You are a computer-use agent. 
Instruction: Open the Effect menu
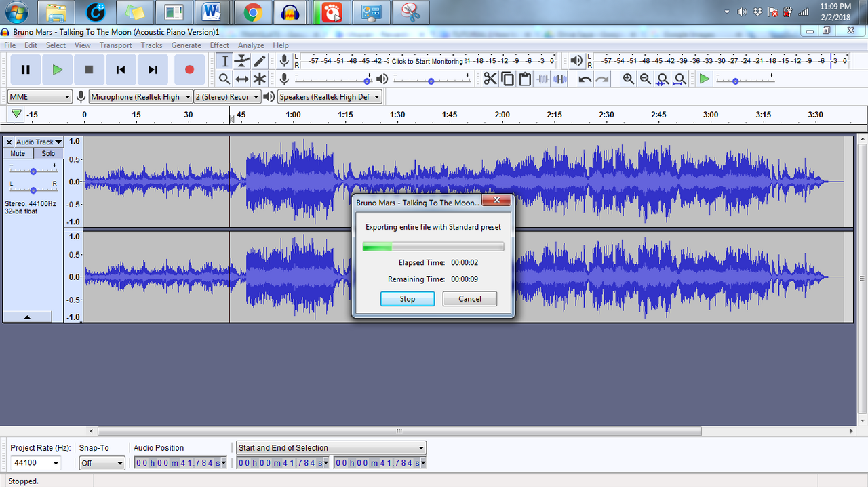coord(219,45)
